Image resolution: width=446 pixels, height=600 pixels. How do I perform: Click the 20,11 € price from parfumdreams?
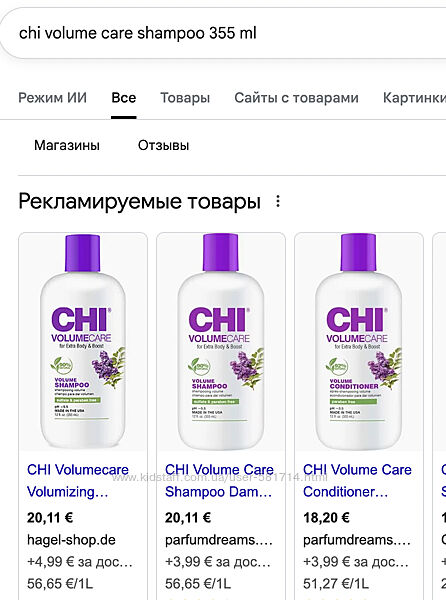[188, 518]
